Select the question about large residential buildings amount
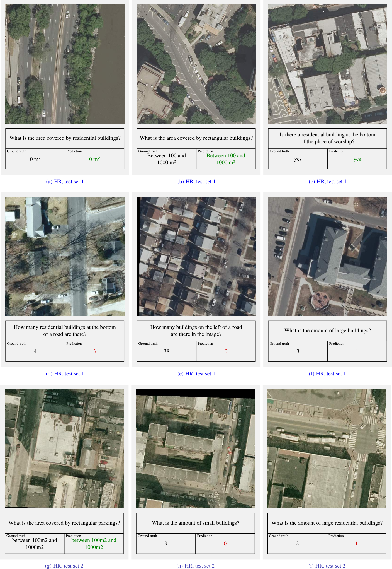Screen dimensions: 392x569 (x=327, y=523)
